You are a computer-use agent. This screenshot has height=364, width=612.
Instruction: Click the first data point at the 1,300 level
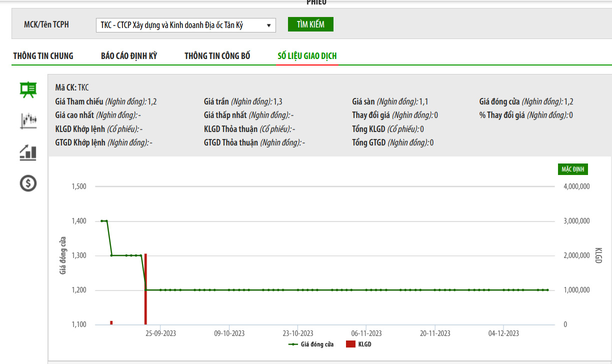[x=111, y=255]
